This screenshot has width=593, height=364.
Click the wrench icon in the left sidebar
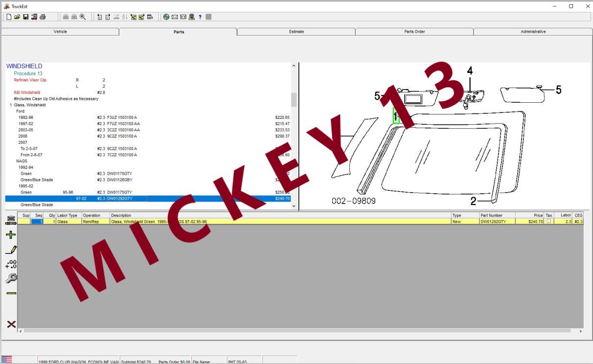(10, 279)
